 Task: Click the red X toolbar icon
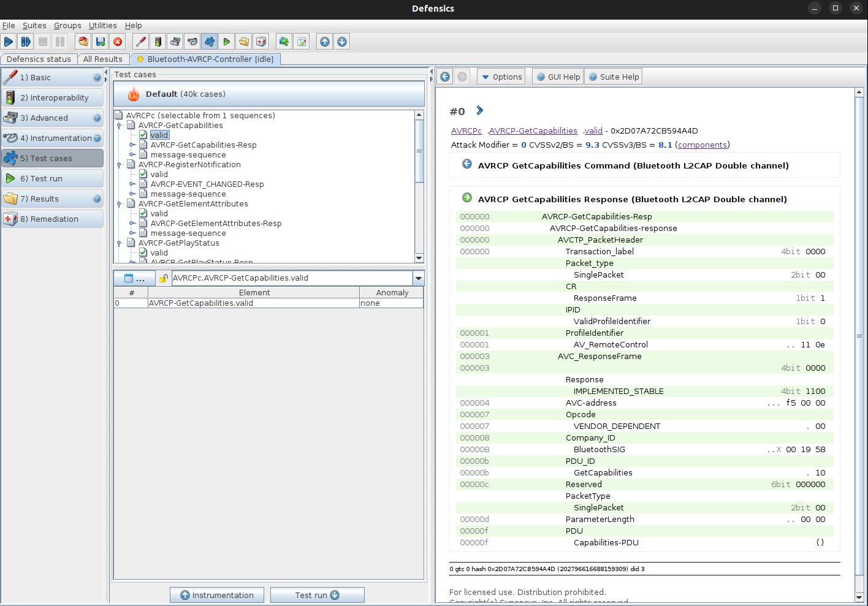[118, 42]
